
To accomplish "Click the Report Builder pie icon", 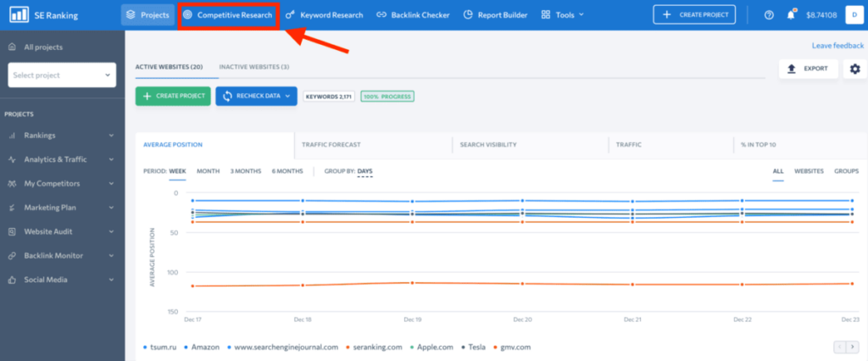I will click(468, 15).
